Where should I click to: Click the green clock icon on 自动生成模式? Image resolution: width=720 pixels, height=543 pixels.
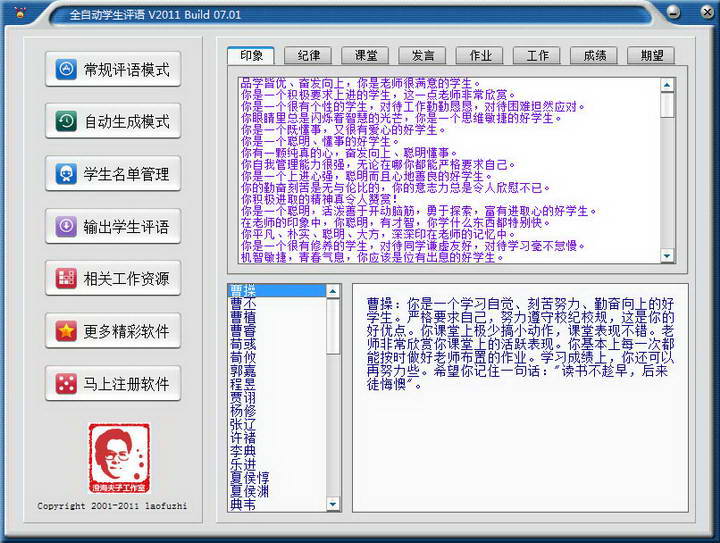pyautogui.click(x=66, y=122)
